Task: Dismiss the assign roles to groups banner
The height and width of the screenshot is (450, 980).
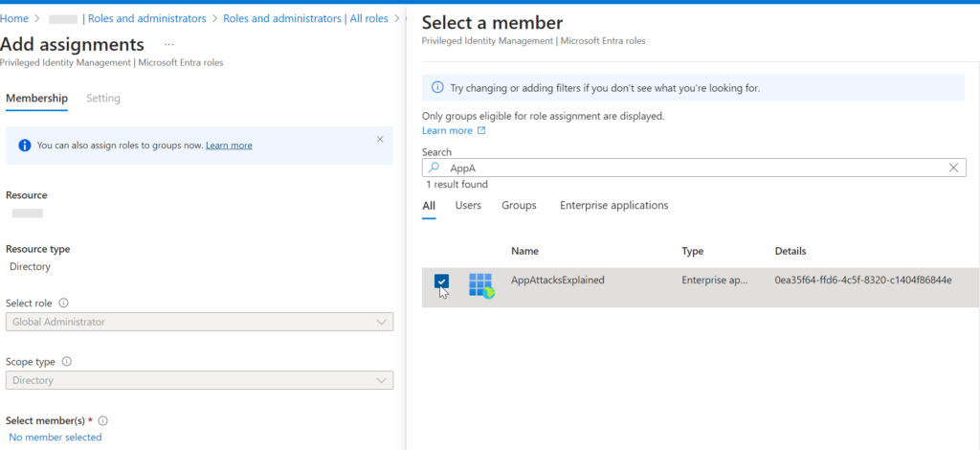Action: (x=380, y=139)
